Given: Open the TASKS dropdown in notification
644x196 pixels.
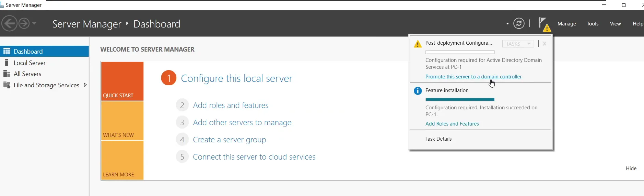Looking at the screenshot, I should pyautogui.click(x=518, y=44).
